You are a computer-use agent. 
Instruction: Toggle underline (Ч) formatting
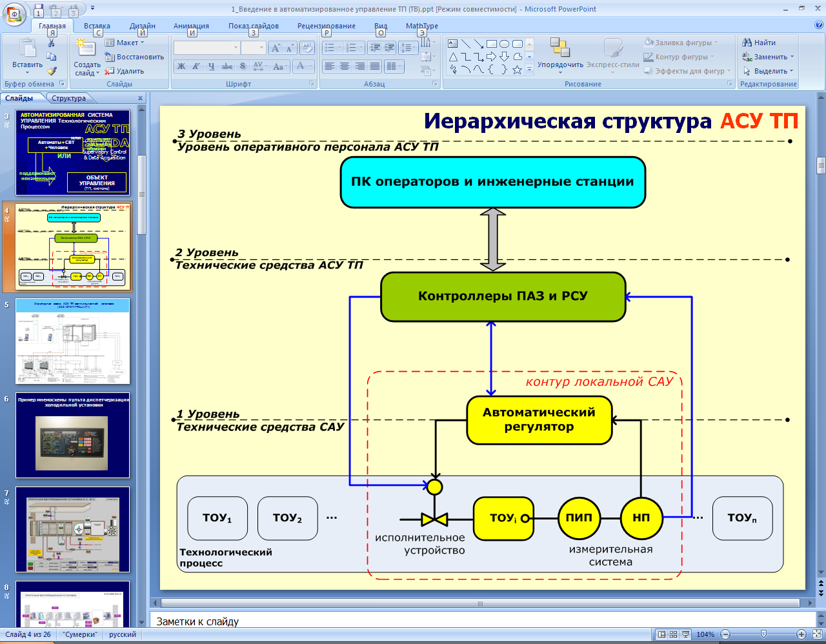(x=211, y=66)
